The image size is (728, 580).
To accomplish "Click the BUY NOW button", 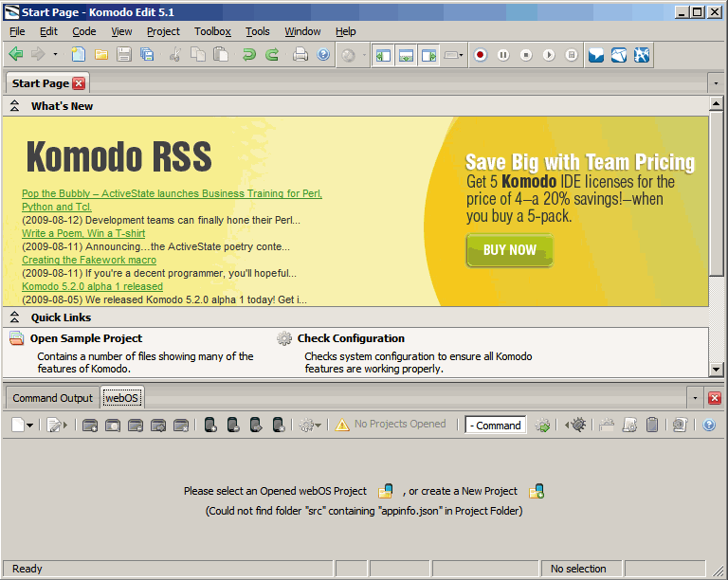I will click(x=510, y=250).
